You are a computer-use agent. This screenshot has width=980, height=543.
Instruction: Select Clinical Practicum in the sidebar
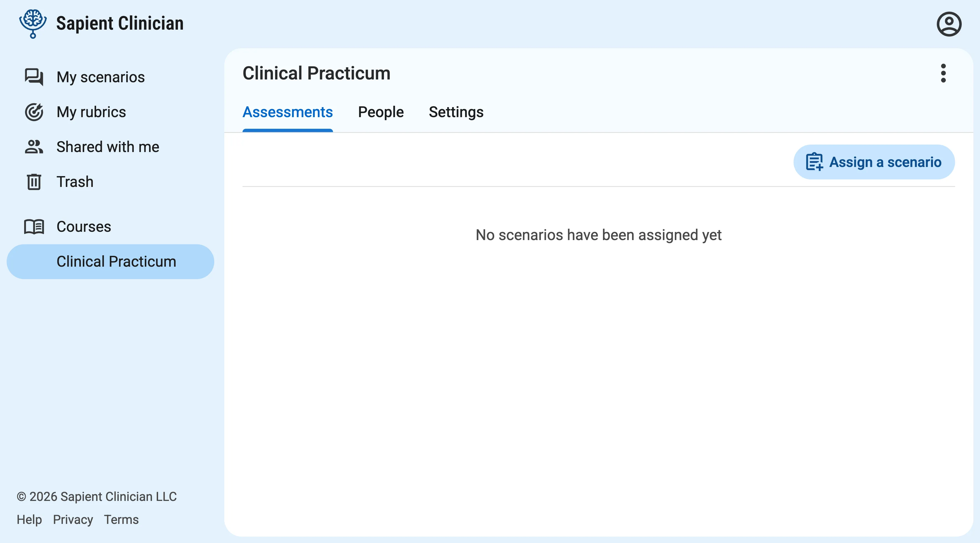(116, 261)
